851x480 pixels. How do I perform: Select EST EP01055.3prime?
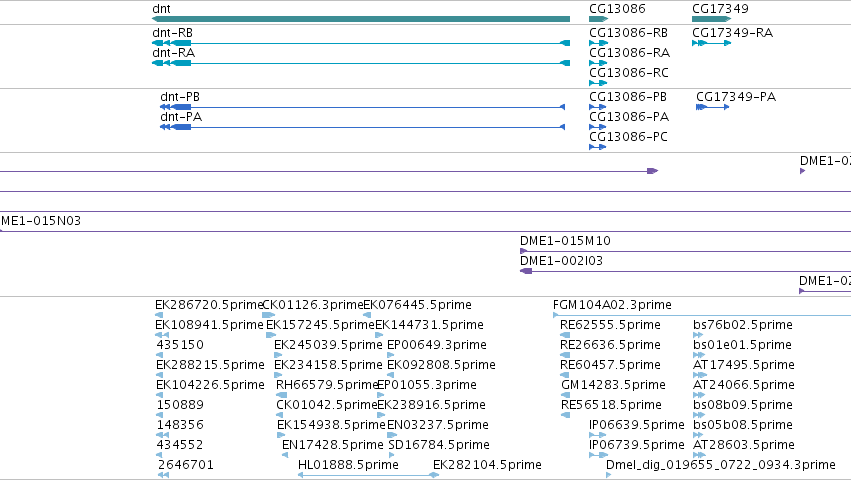tap(427, 385)
